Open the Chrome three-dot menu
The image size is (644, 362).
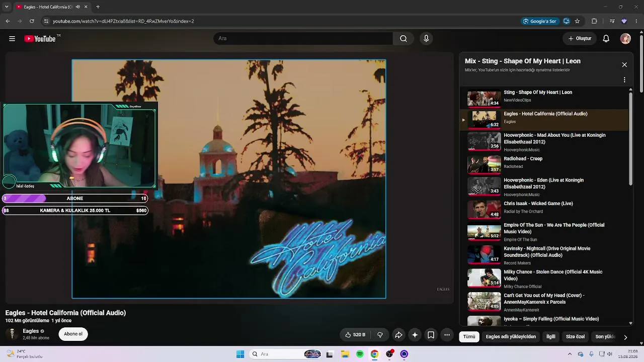pos(636,21)
